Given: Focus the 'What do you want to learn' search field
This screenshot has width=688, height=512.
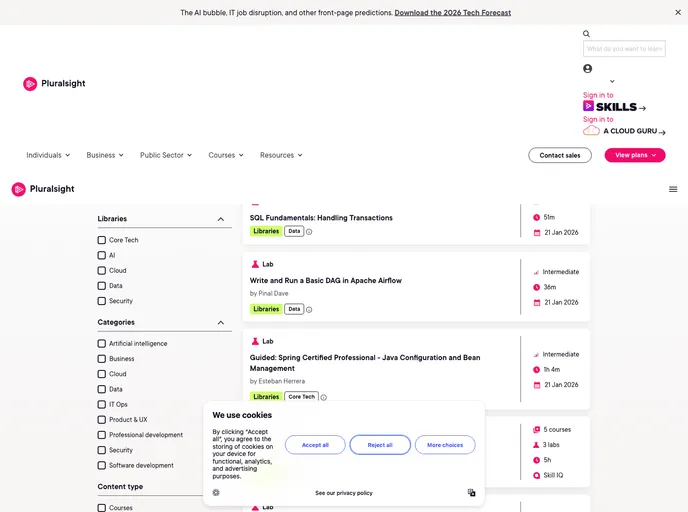Looking at the screenshot, I should (x=624, y=48).
